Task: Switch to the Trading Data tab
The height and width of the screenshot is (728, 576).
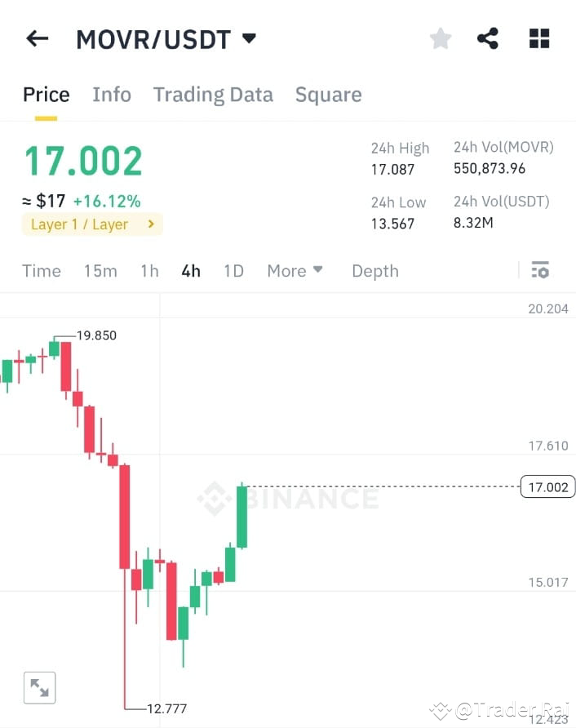Action: pyautogui.click(x=213, y=94)
